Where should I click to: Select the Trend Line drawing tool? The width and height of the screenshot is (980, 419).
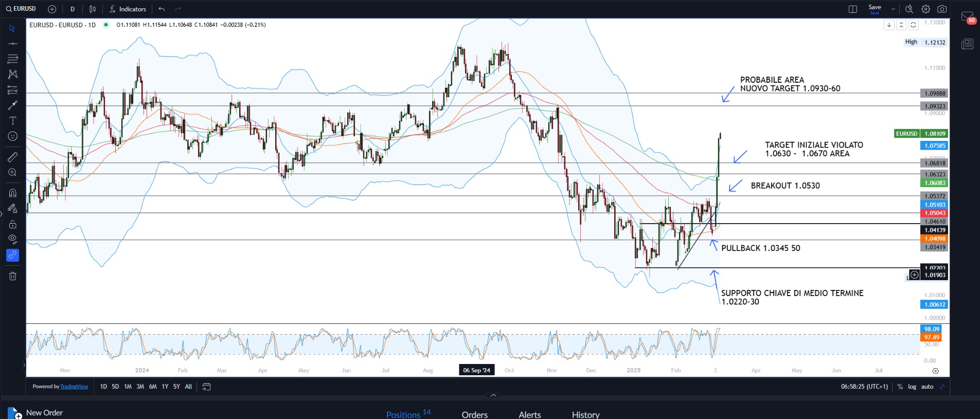13,44
